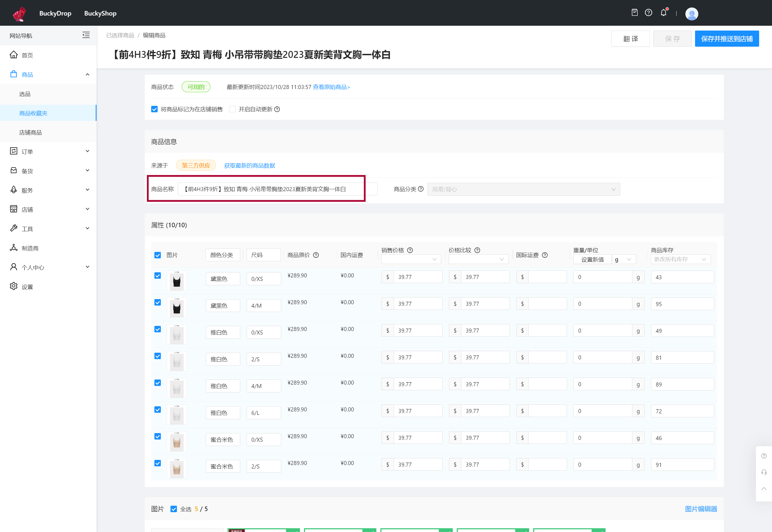The image size is (772, 532).
Task: Uncheck the 雅白色 0/XS row checkbox
Action: 158,329
